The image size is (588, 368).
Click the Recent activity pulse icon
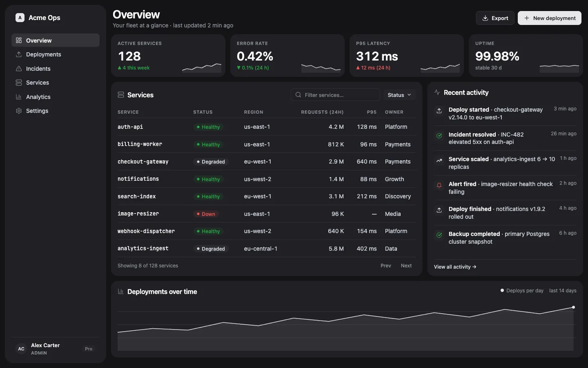pyautogui.click(x=437, y=92)
